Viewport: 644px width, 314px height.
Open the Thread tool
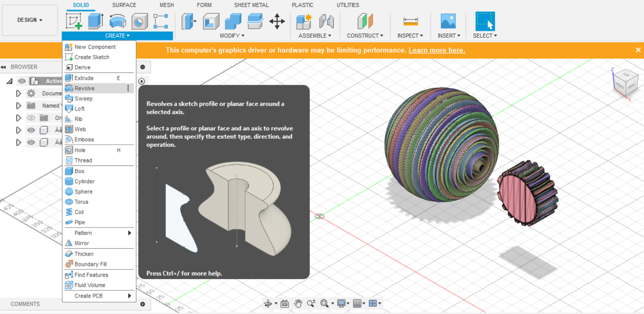coord(83,160)
